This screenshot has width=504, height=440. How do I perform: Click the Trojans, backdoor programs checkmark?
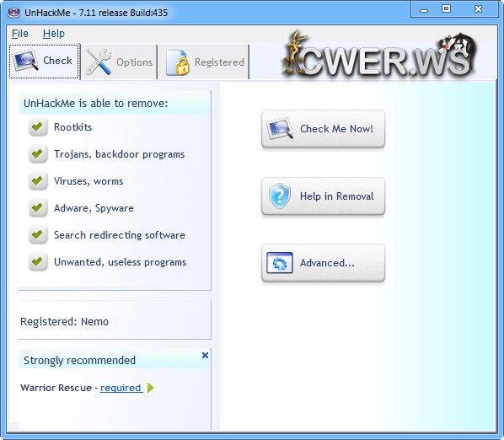pos(38,154)
